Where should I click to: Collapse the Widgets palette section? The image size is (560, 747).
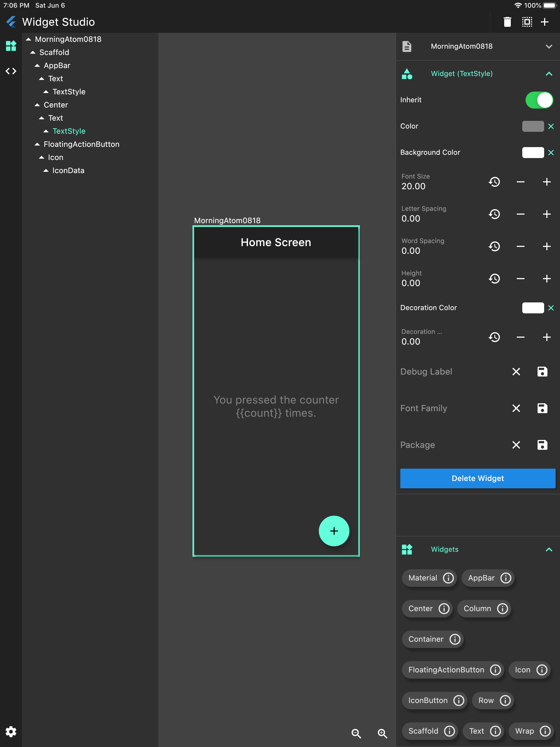549,549
